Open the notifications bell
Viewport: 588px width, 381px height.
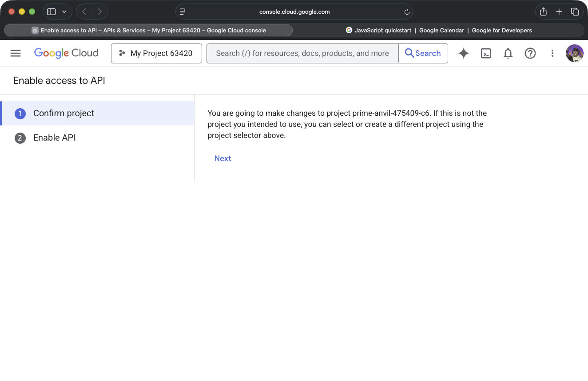click(508, 53)
